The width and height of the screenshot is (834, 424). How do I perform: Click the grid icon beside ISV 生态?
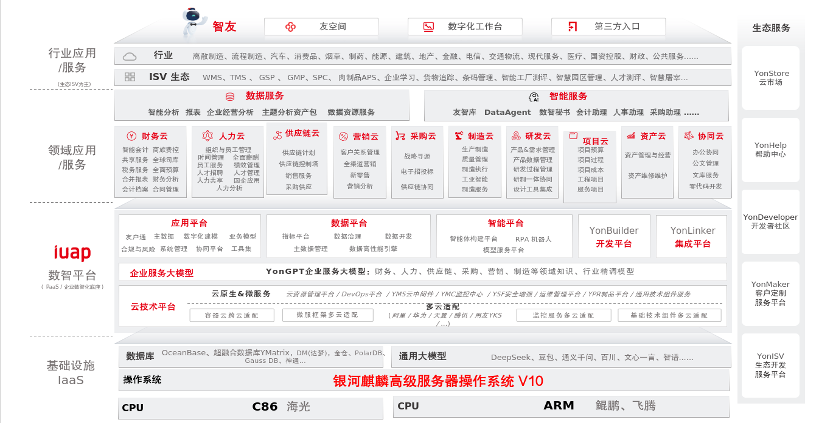pyautogui.click(x=130, y=77)
